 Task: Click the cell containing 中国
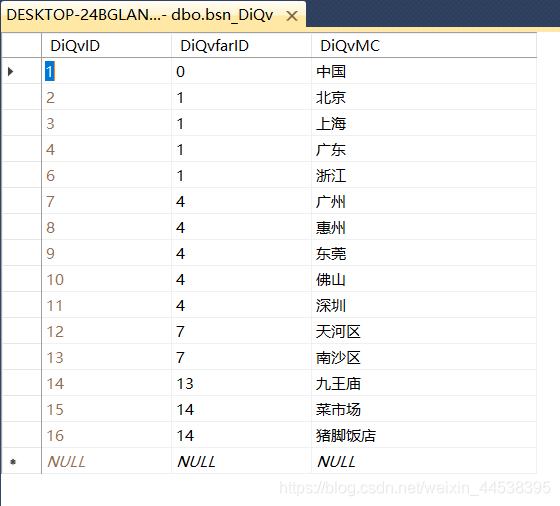point(424,71)
